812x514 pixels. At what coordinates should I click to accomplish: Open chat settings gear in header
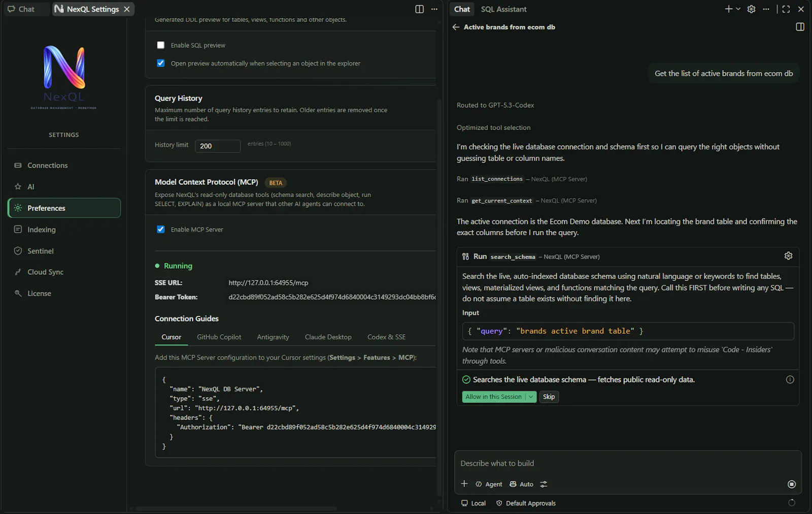click(752, 9)
